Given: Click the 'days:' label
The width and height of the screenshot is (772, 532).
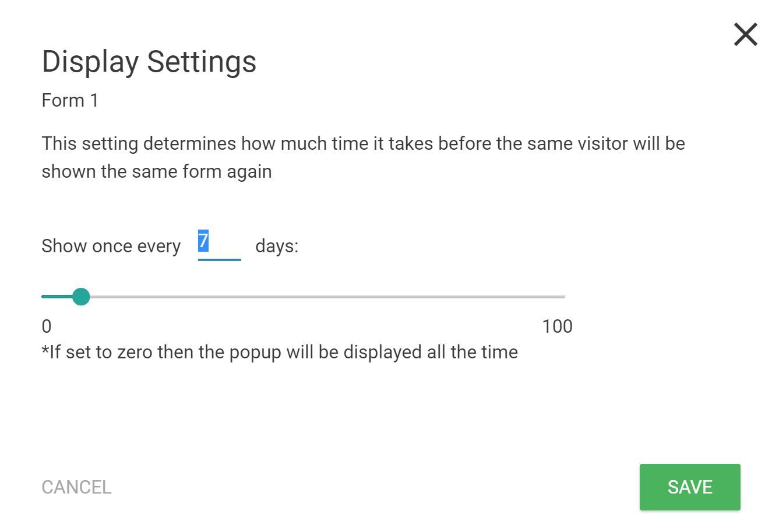Looking at the screenshot, I should [x=277, y=246].
